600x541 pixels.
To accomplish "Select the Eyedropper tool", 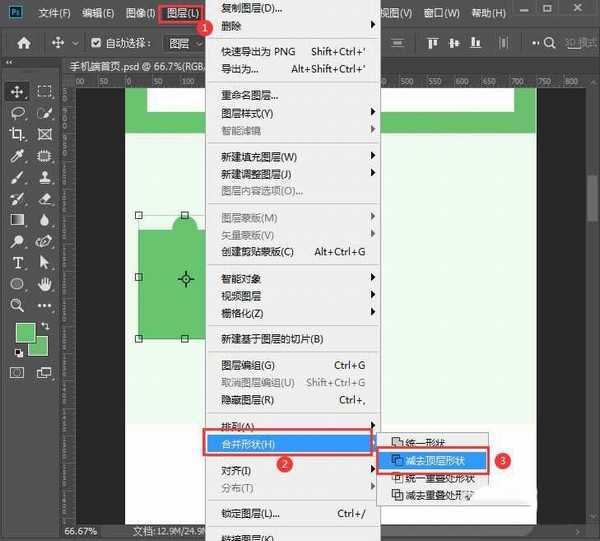I will 18,156.
